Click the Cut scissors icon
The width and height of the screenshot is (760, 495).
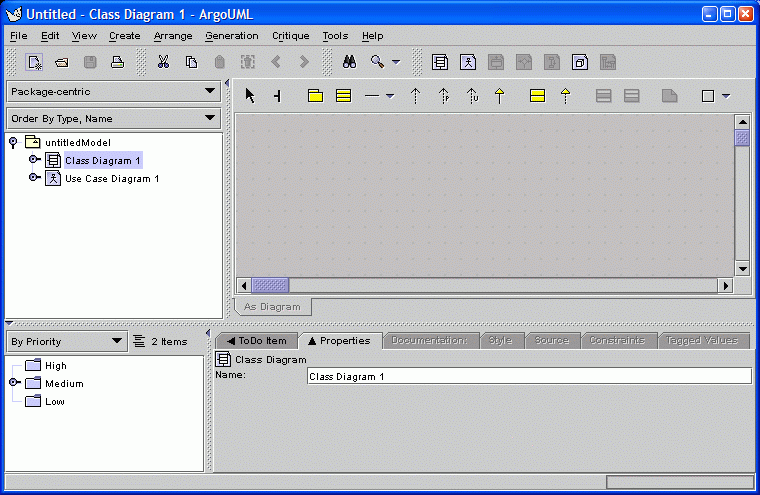(x=163, y=62)
